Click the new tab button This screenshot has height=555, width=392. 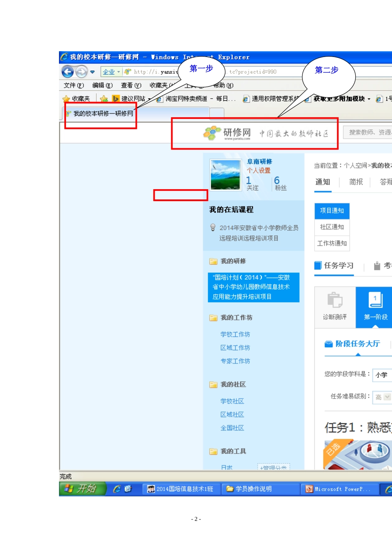click(217, 114)
